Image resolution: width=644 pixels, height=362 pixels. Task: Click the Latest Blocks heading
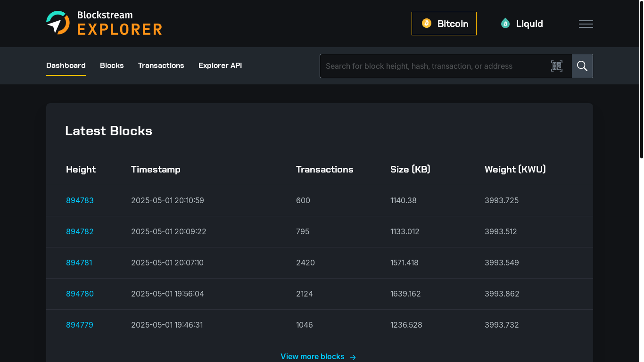click(108, 131)
